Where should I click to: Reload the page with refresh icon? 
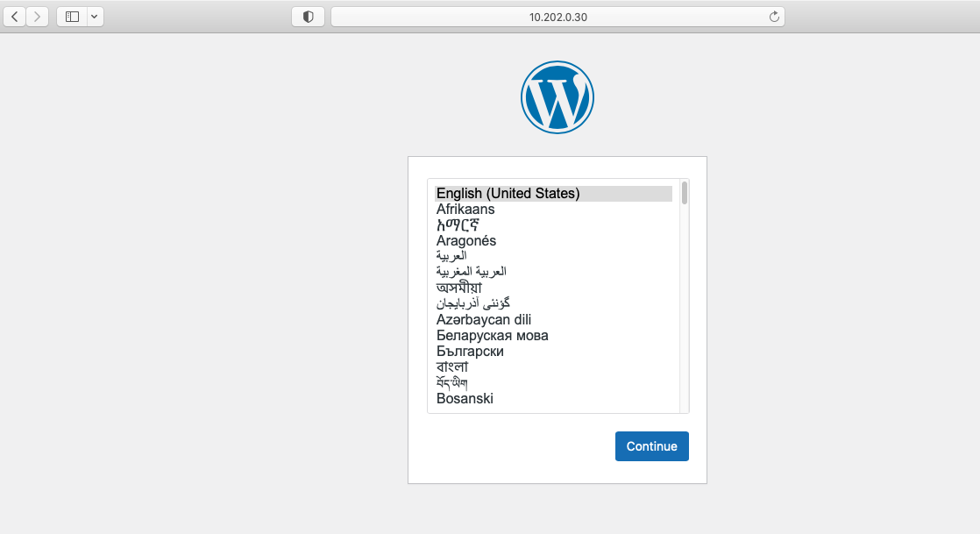pyautogui.click(x=774, y=17)
